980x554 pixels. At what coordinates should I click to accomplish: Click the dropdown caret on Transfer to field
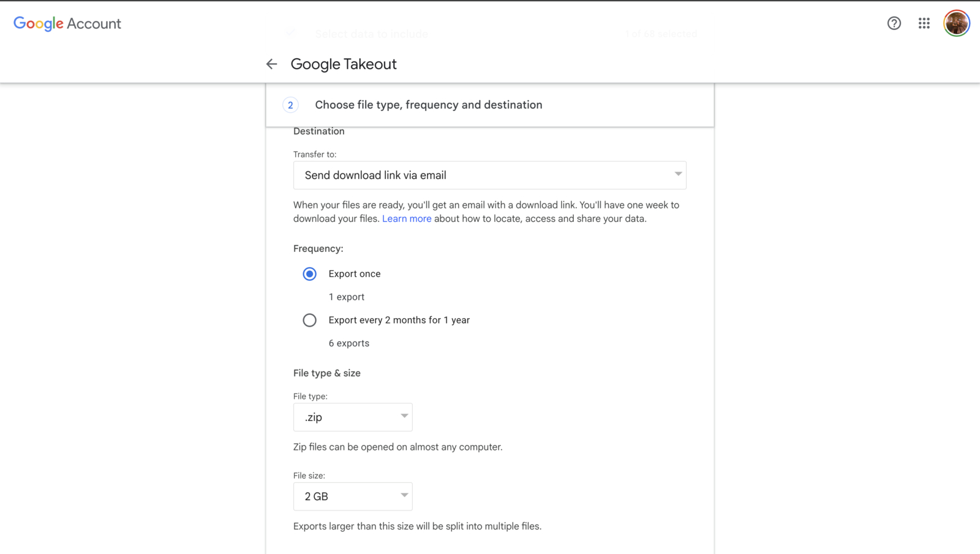click(x=677, y=175)
